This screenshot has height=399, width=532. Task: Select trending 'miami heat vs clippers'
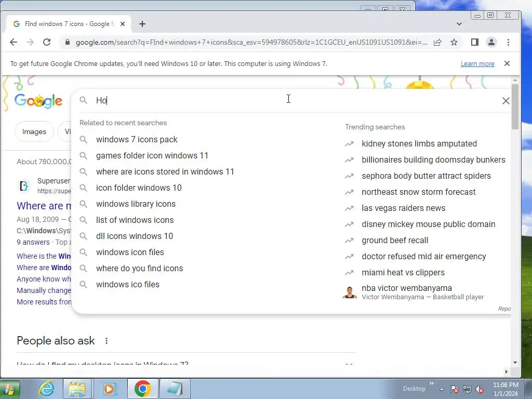[403, 272]
